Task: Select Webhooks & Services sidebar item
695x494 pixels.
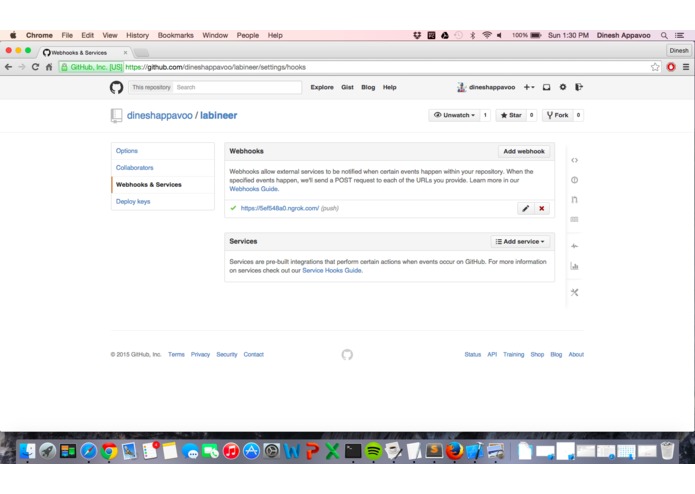Action: coord(163,184)
